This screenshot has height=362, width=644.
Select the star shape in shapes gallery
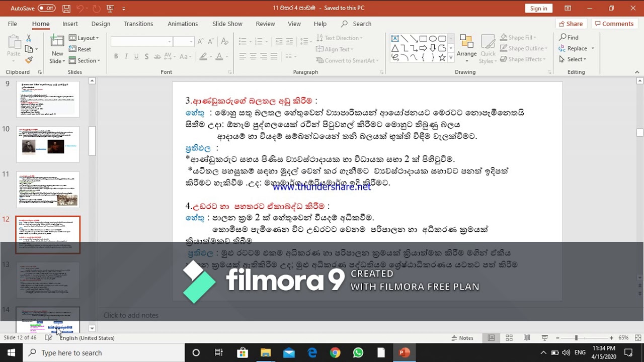[x=442, y=58]
